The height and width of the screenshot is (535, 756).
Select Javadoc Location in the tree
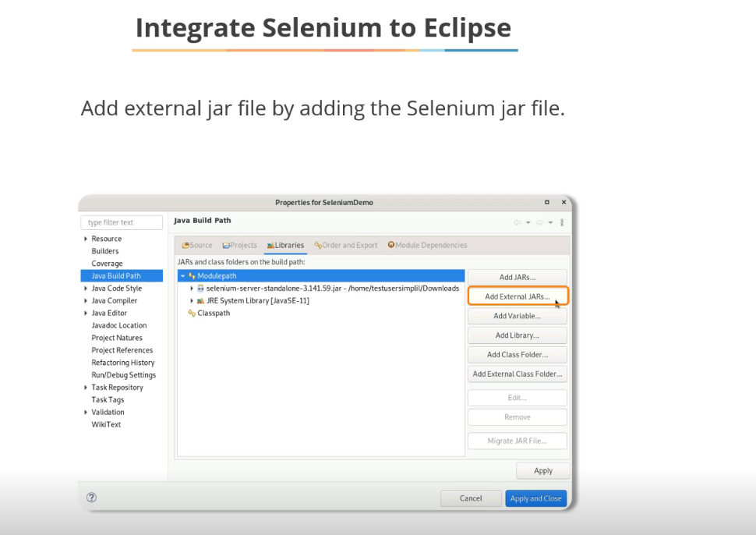click(119, 326)
